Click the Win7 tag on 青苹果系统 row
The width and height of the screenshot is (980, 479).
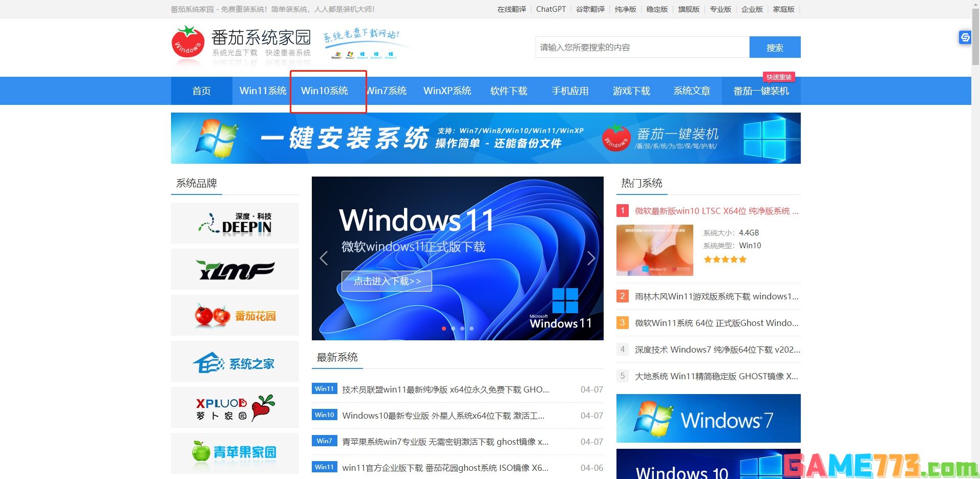point(324,441)
